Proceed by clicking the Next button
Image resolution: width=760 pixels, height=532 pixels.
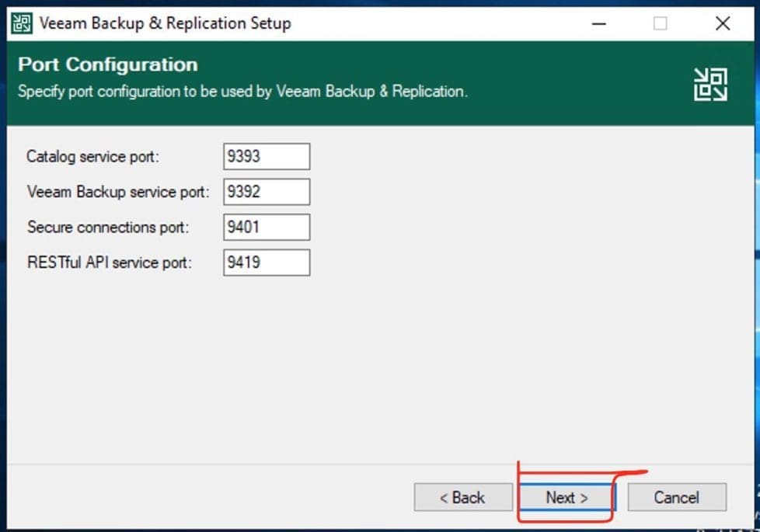567,497
